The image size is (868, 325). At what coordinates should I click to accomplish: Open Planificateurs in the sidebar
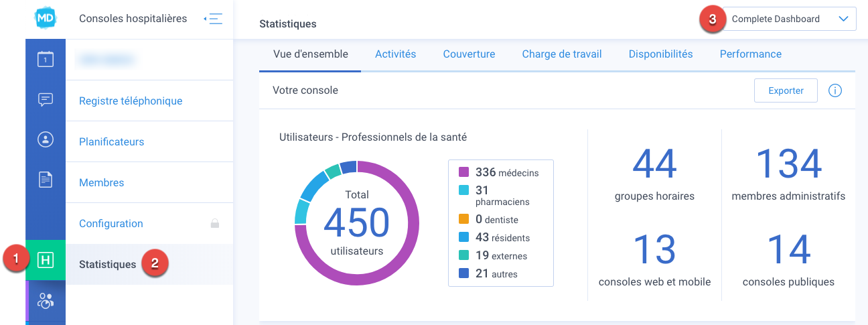click(149, 141)
